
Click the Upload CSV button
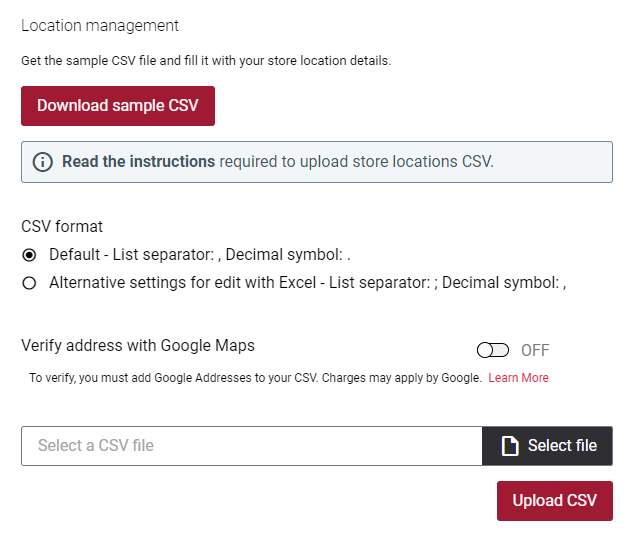(555, 501)
